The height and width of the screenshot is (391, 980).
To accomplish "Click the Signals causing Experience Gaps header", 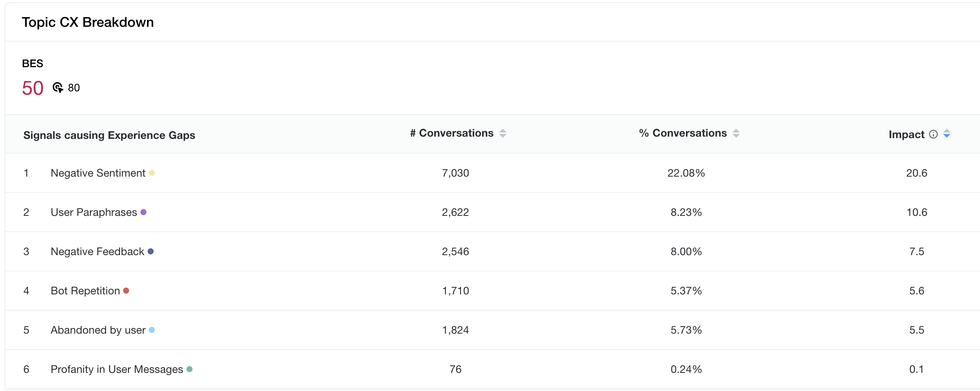I will (x=109, y=135).
